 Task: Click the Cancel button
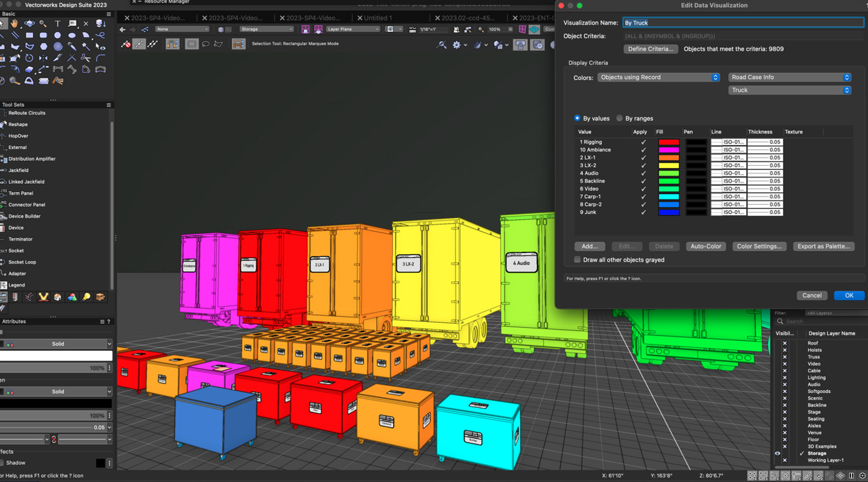[812, 295]
